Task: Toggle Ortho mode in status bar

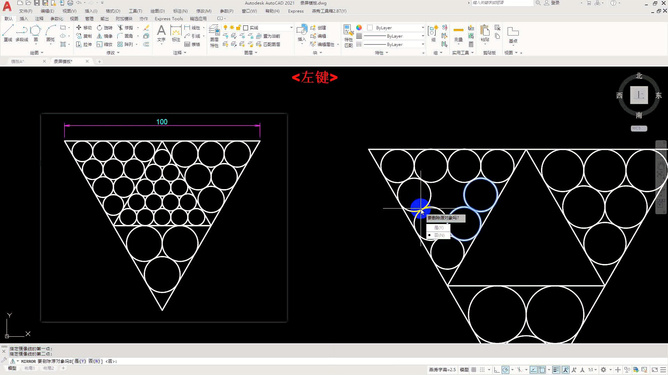Action: pos(496,370)
